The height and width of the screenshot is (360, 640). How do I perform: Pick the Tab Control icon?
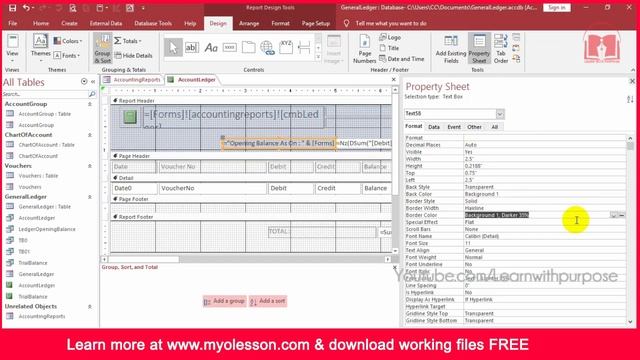pyautogui.click(x=248, y=48)
